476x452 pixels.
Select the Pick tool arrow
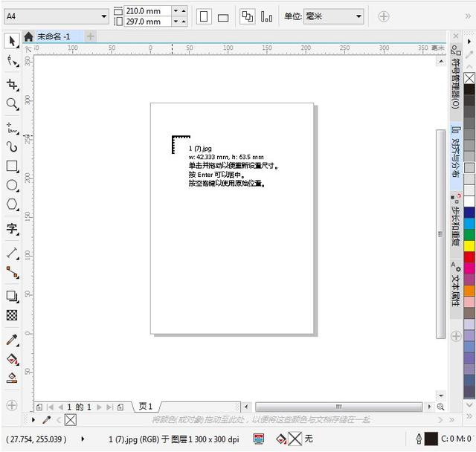click(12, 41)
